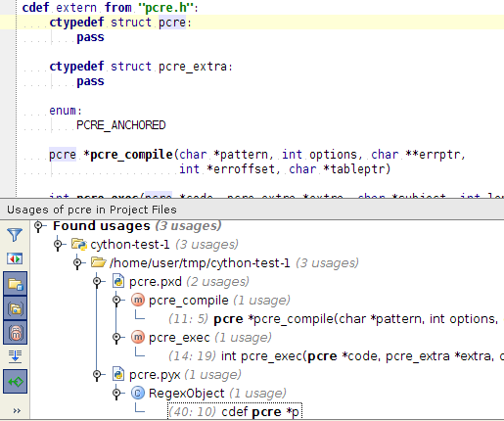Click the /home/user/tmp directory folder icon
This screenshot has width=504, height=421.
tap(99, 262)
